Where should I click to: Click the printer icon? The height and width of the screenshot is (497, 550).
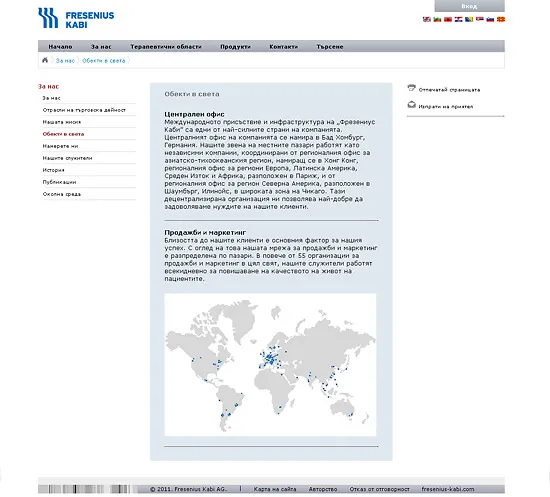pyautogui.click(x=411, y=88)
